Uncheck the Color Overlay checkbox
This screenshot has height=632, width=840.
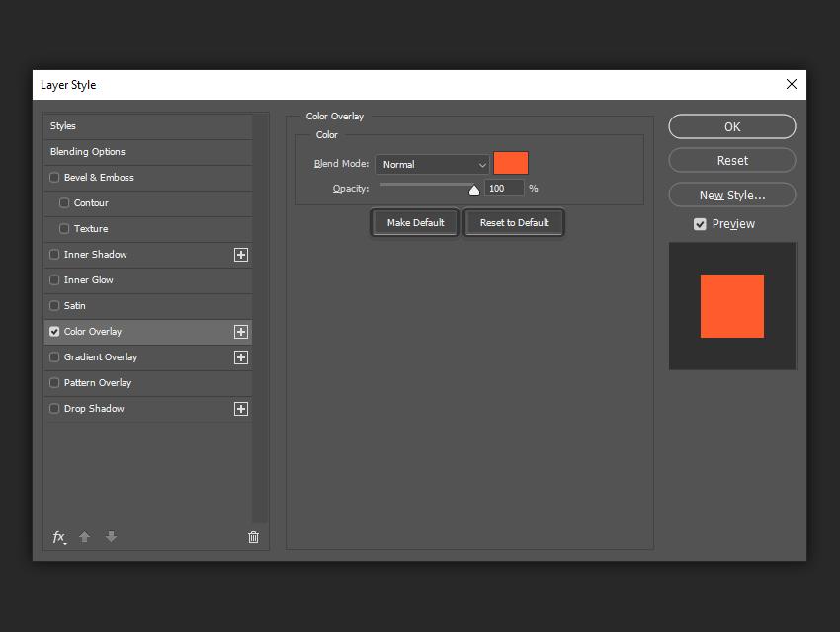click(54, 331)
